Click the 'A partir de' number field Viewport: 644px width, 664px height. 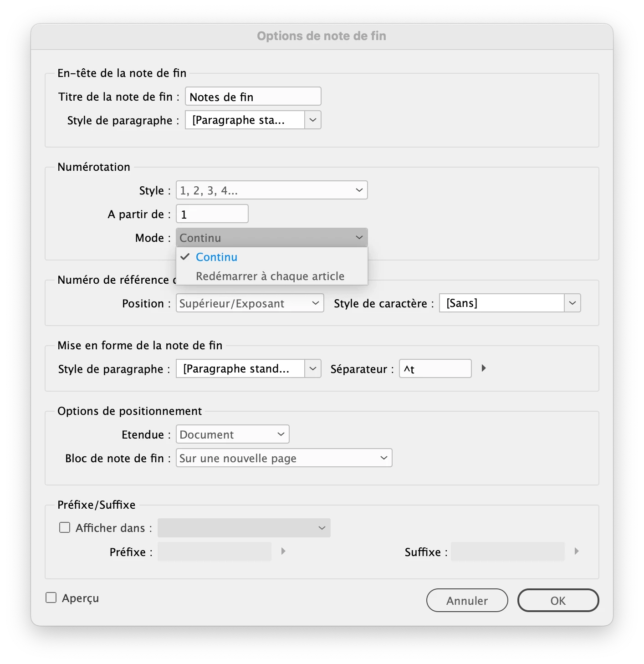(212, 214)
